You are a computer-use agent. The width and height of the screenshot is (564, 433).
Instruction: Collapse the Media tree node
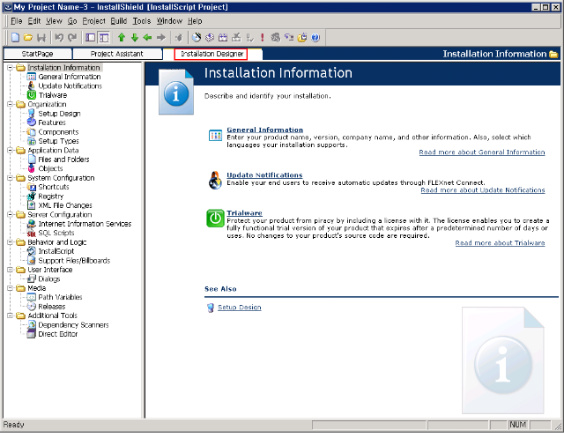(x=10, y=288)
